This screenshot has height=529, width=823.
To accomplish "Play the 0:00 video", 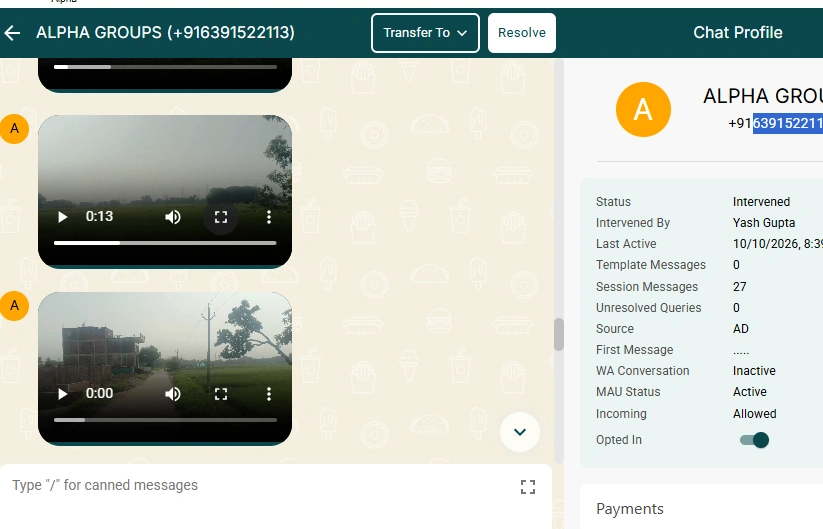I will pyautogui.click(x=62, y=394).
